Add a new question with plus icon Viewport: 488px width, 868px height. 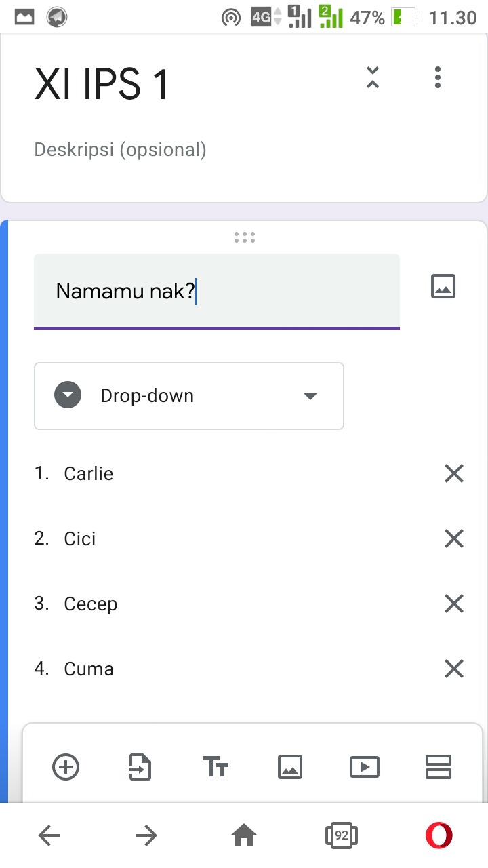[x=66, y=767]
